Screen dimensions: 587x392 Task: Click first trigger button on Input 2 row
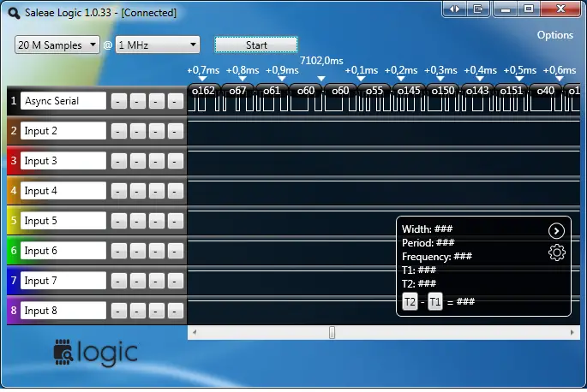(x=118, y=131)
